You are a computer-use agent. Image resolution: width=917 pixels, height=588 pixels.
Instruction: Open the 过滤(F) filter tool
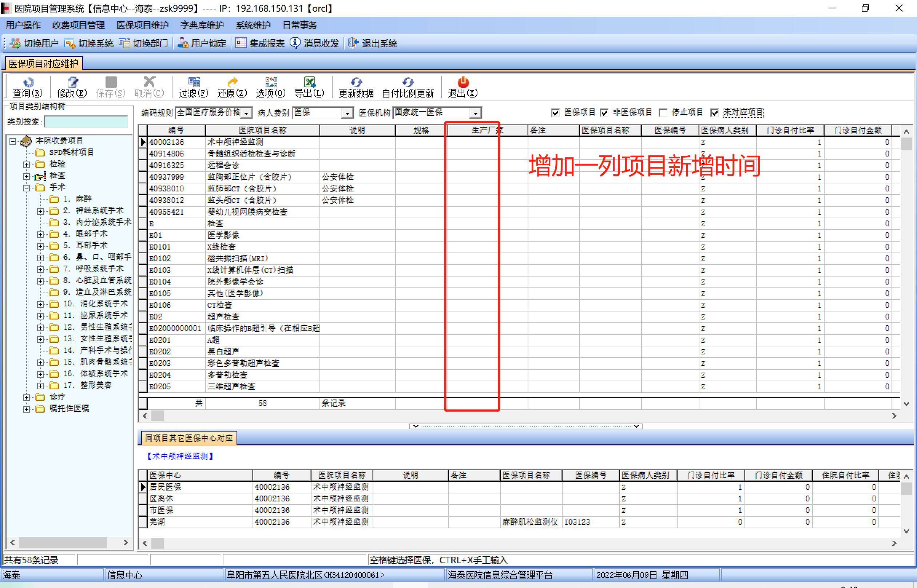pos(194,83)
